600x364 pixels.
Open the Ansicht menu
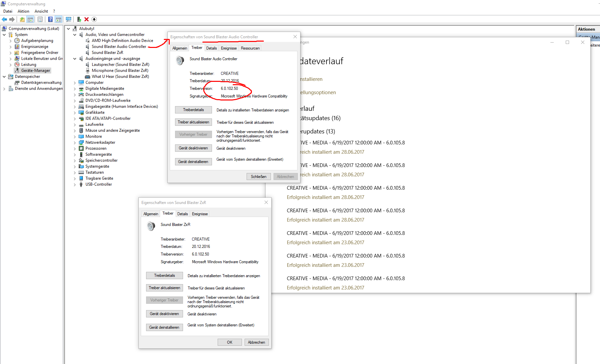41,11
